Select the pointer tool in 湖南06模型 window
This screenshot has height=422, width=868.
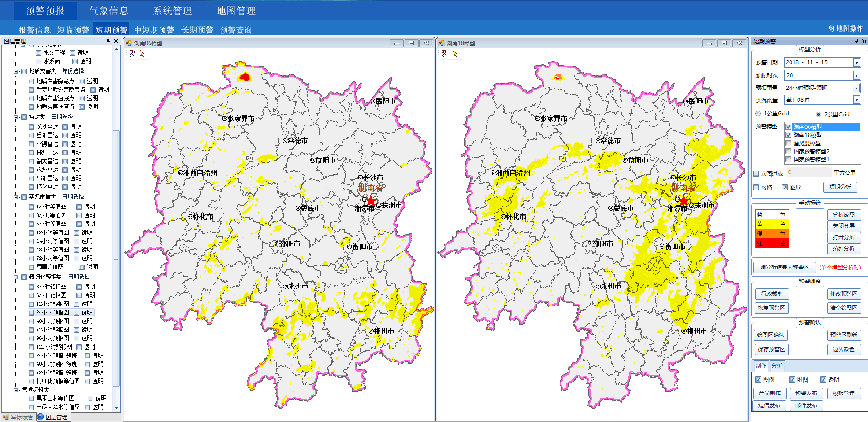[142, 54]
